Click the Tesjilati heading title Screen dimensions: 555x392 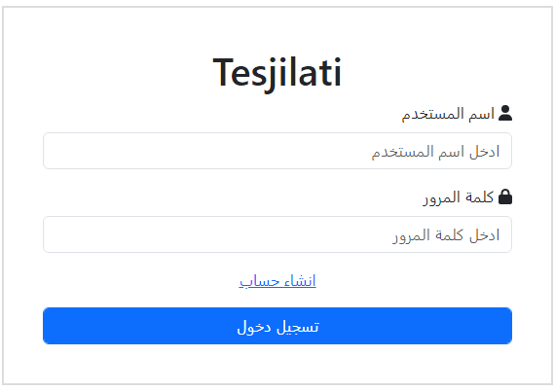coord(277,73)
